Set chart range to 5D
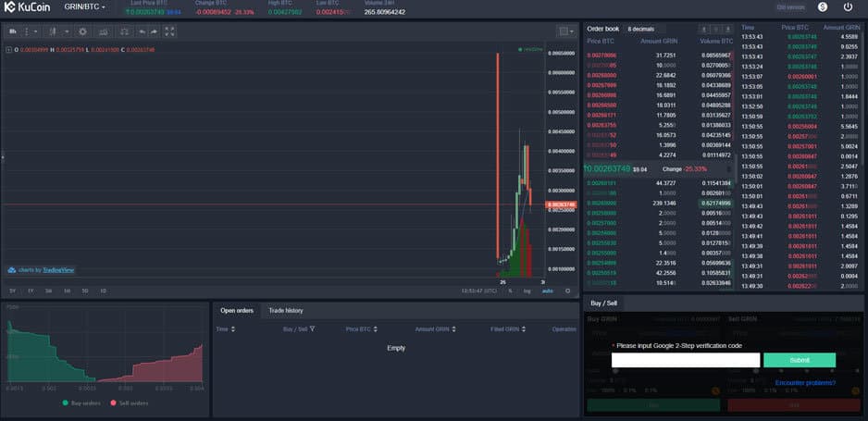Image resolution: width=868 pixels, height=421 pixels. [85, 291]
